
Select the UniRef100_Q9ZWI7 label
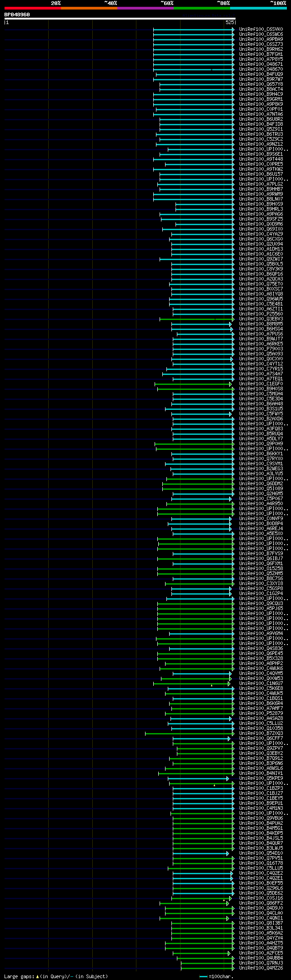[261, 259]
